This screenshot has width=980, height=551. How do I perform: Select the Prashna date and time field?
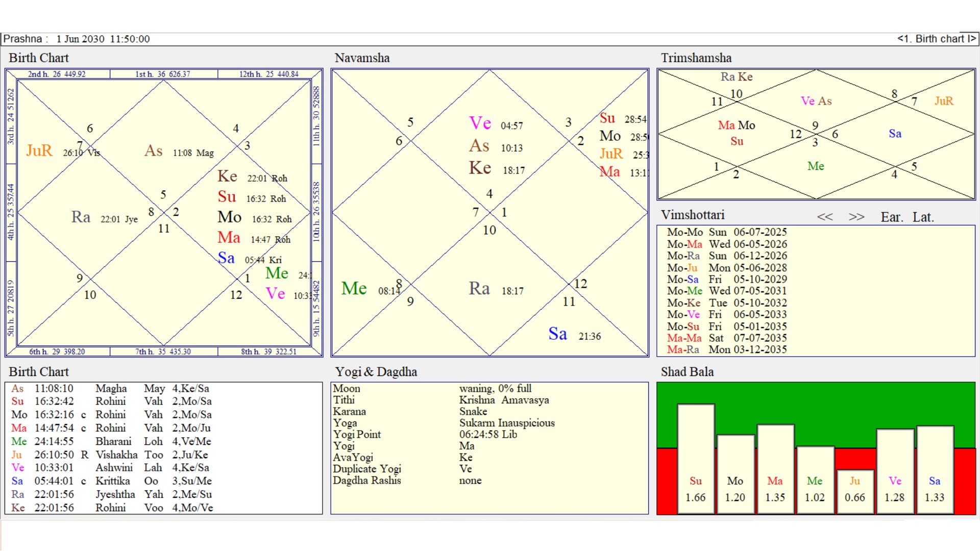tap(103, 39)
